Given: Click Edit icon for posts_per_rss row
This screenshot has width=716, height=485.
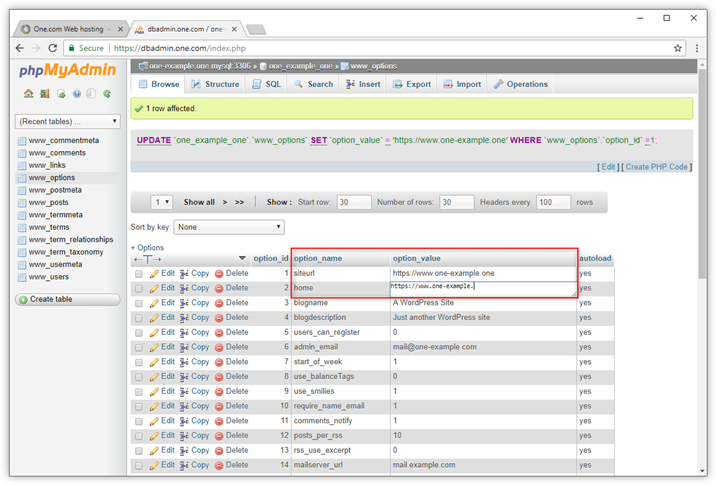Looking at the screenshot, I should pos(154,436).
